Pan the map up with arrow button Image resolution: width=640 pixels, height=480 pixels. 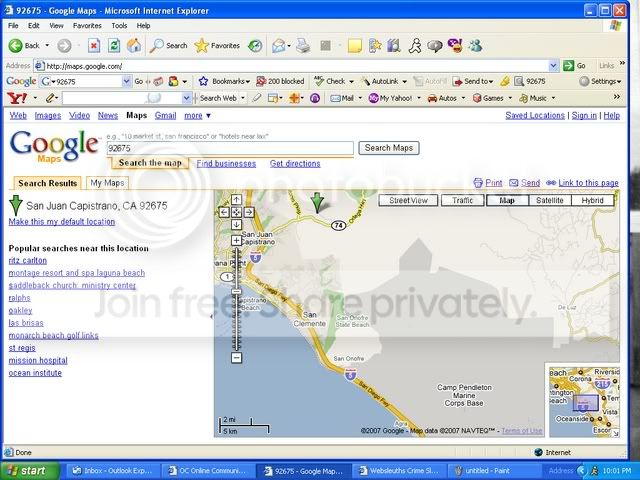236,198
